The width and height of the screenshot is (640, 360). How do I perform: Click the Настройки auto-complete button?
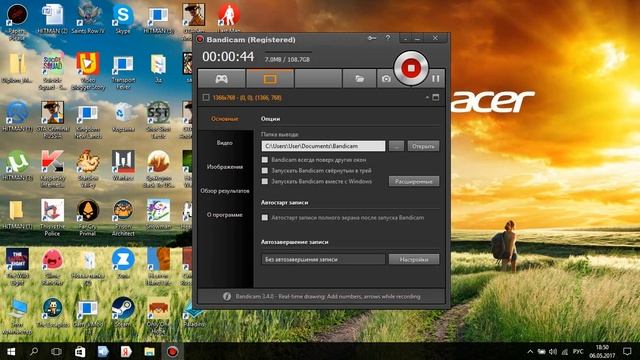414,259
